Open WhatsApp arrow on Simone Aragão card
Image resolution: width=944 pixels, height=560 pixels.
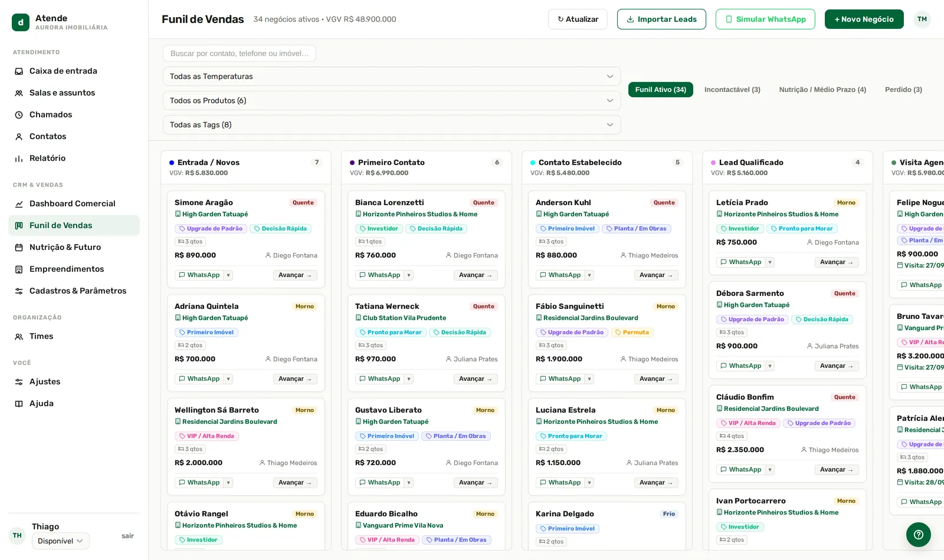pos(228,275)
